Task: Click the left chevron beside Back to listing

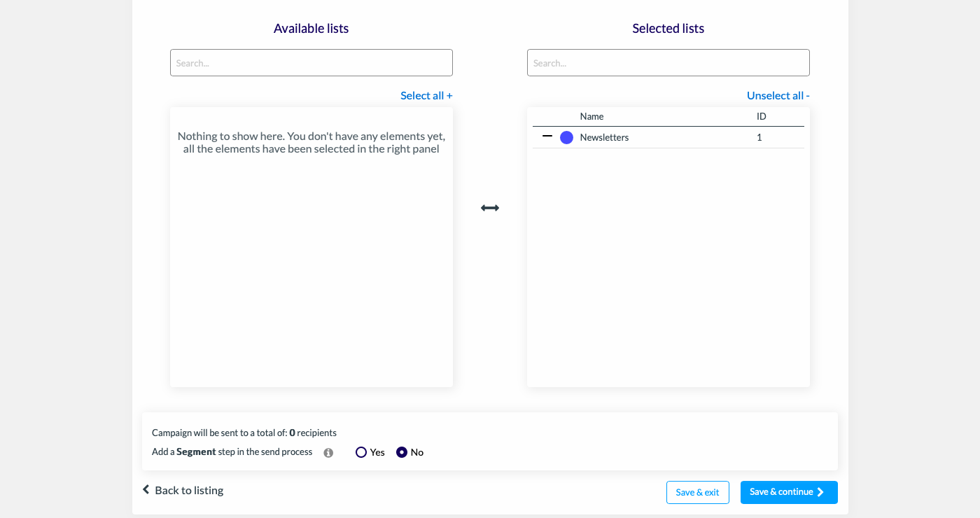Action: pyautogui.click(x=146, y=489)
